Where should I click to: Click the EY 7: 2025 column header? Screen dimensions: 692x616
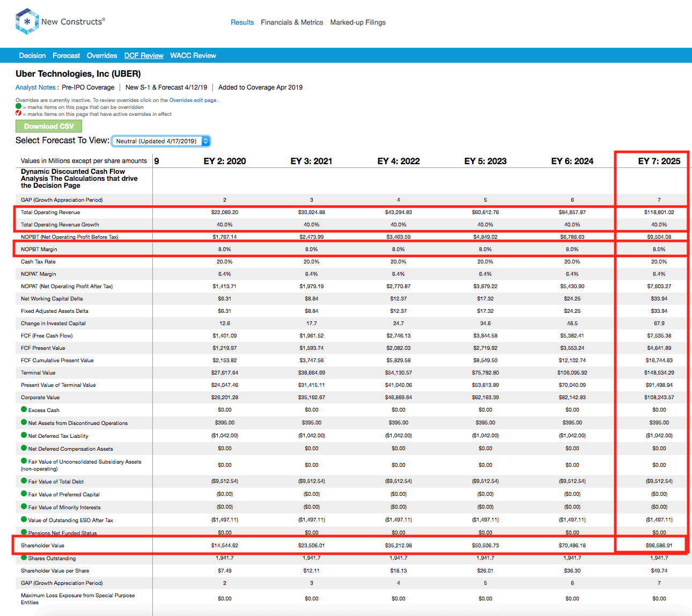click(659, 161)
